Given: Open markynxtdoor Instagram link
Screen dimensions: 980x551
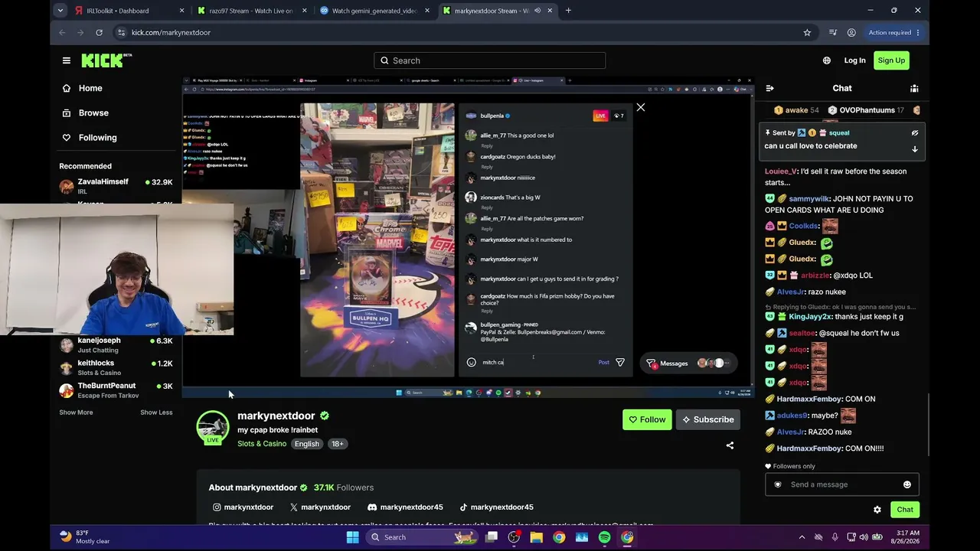Looking at the screenshot, I should click(x=243, y=507).
